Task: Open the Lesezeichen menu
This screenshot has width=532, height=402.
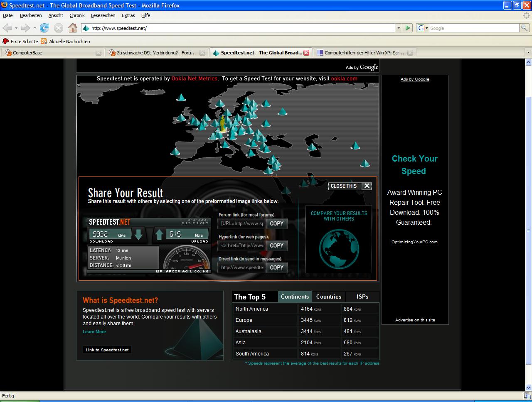Action: 103,15
